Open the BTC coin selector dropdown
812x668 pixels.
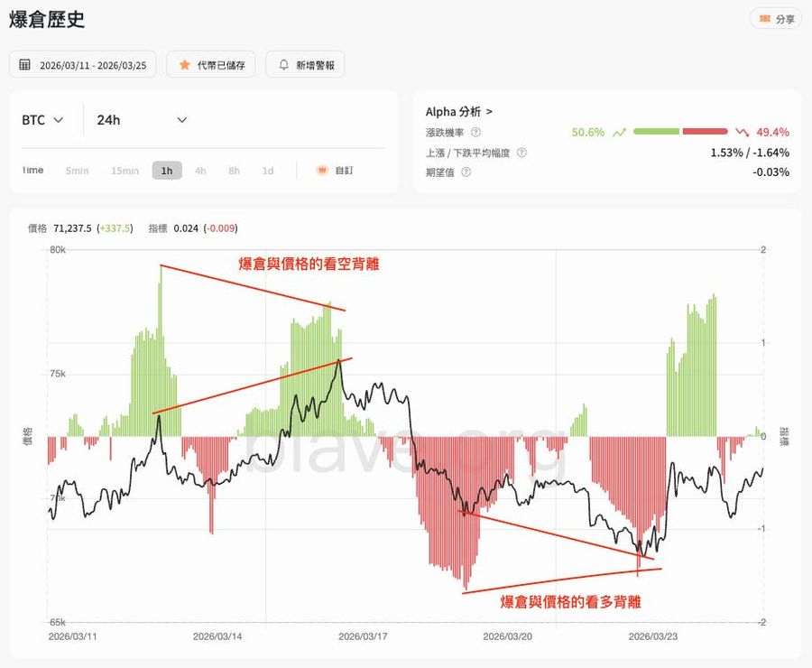click(x=42, y=119)
